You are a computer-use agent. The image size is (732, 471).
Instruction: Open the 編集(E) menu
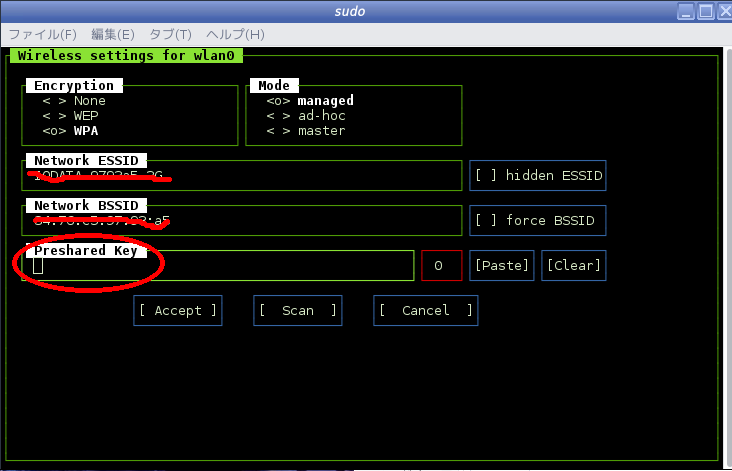(x=113, y=35)
